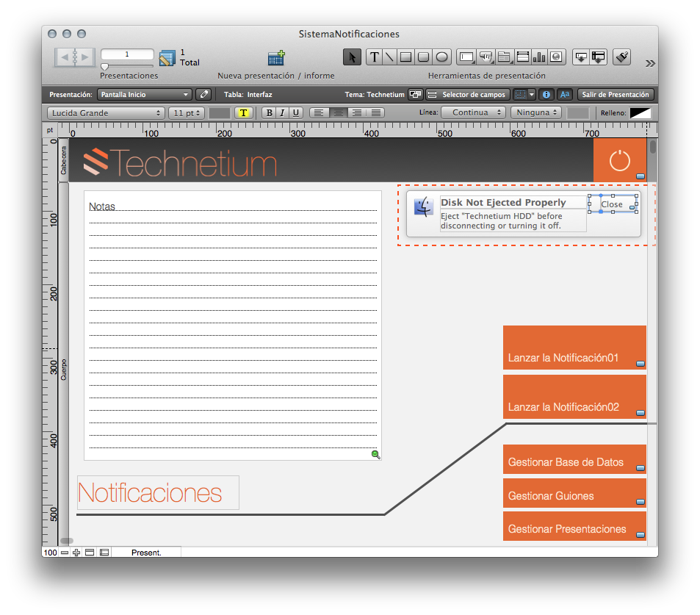This screenshot has width=700, height=615.
Task: Toggle italic text formatting
Action: tap(282, 112)
